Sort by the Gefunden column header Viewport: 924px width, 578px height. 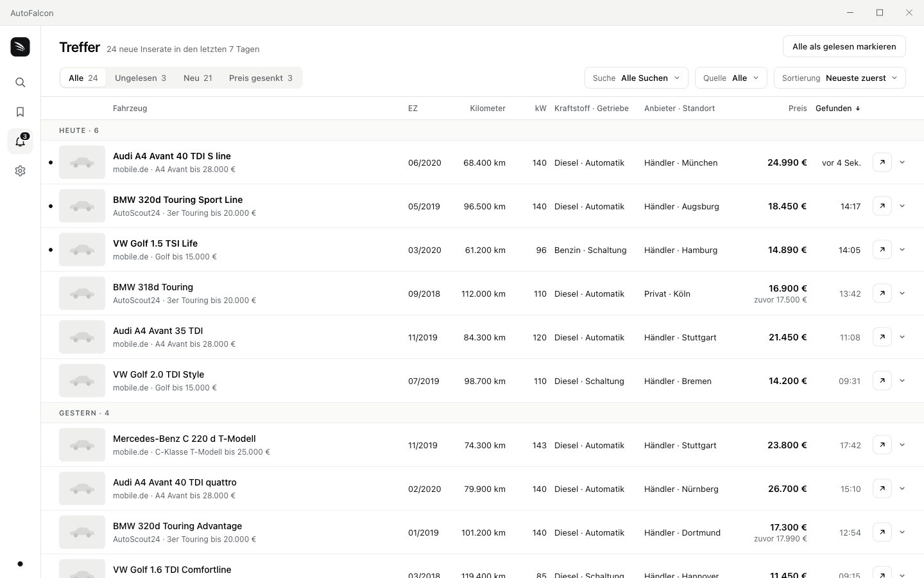[x=838, y=108]
